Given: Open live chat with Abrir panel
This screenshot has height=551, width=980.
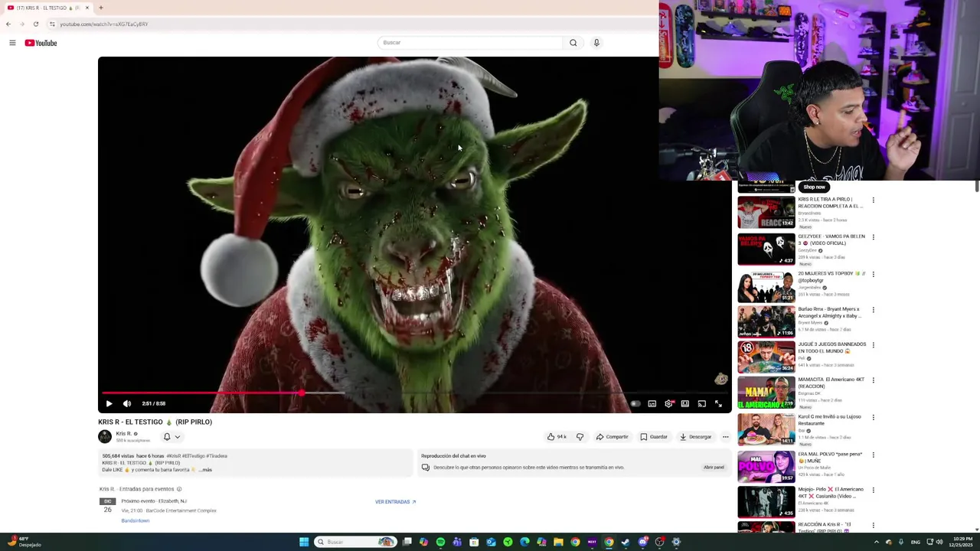Looking at the screenshot, I should click(x=714, y=467).
